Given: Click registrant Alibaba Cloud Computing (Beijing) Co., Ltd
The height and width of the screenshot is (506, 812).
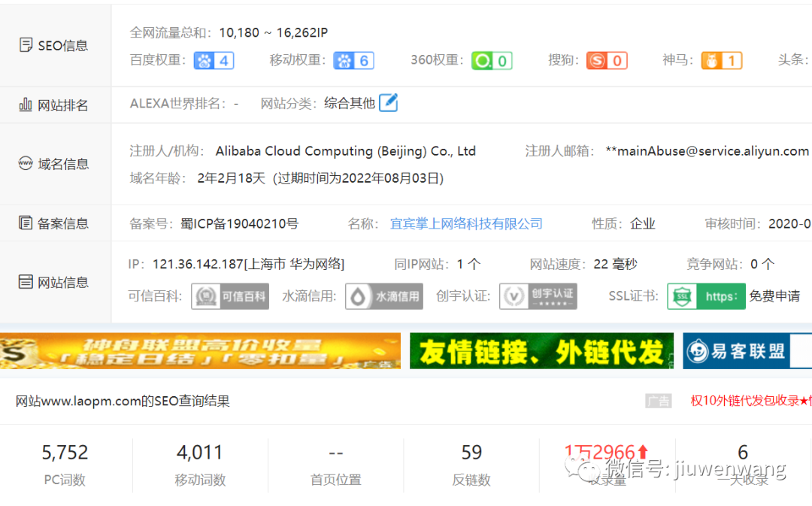Looking at the screenshot, I should click(x=345, y=151).
